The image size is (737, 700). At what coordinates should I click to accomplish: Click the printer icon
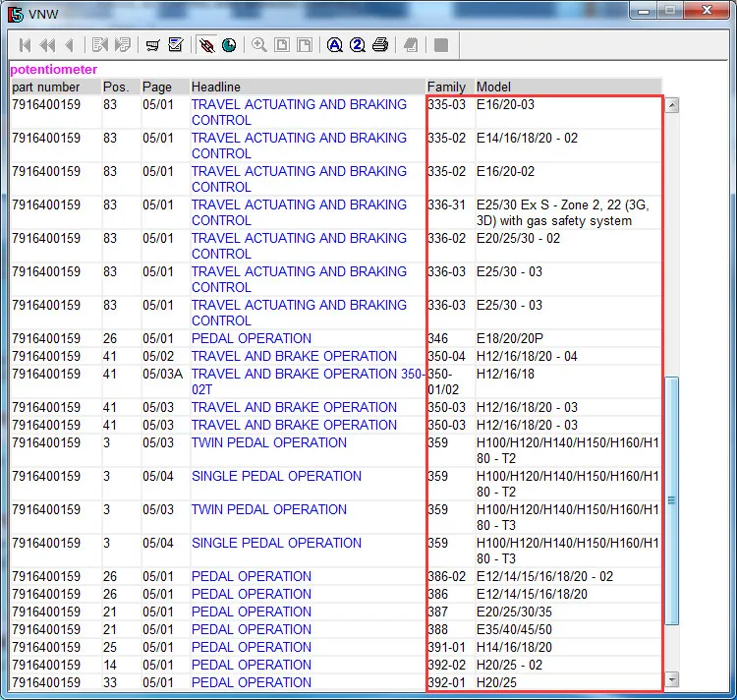coord(380,45)
